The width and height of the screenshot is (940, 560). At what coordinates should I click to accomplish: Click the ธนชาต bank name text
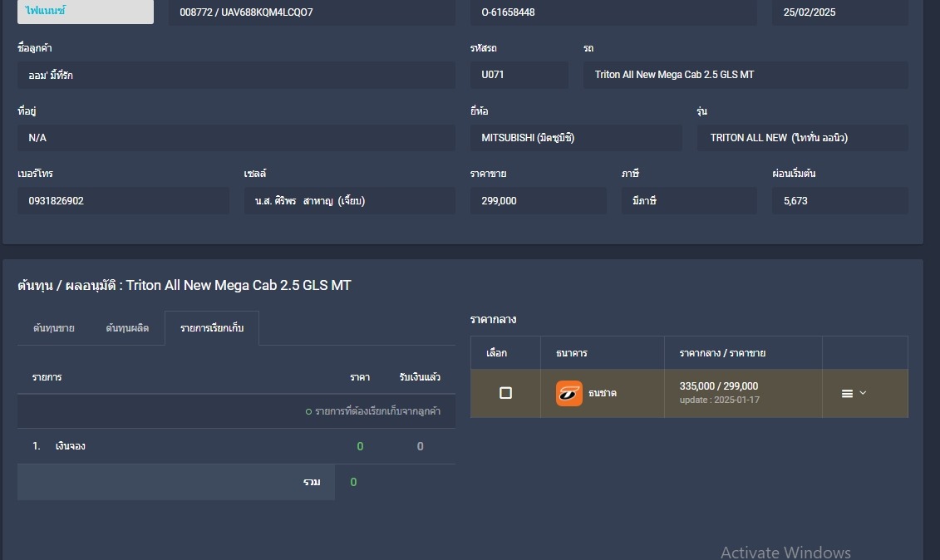[x=603, y=393]
